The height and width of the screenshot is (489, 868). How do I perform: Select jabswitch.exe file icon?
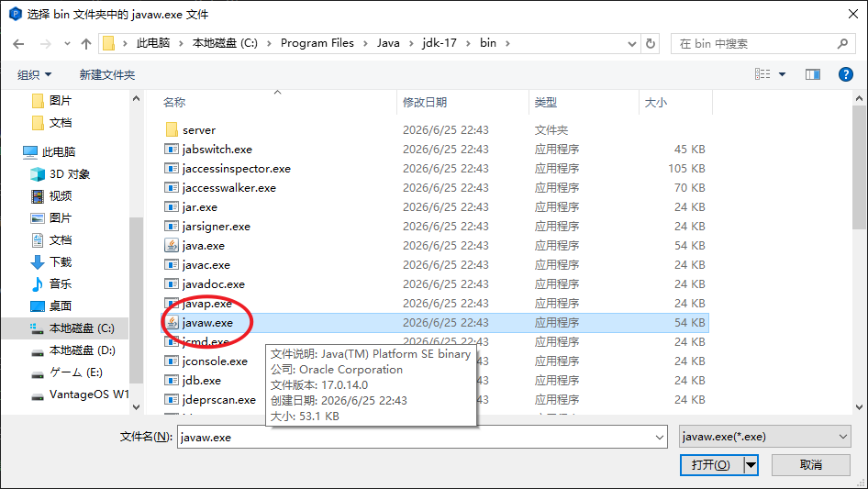point(172,150)
